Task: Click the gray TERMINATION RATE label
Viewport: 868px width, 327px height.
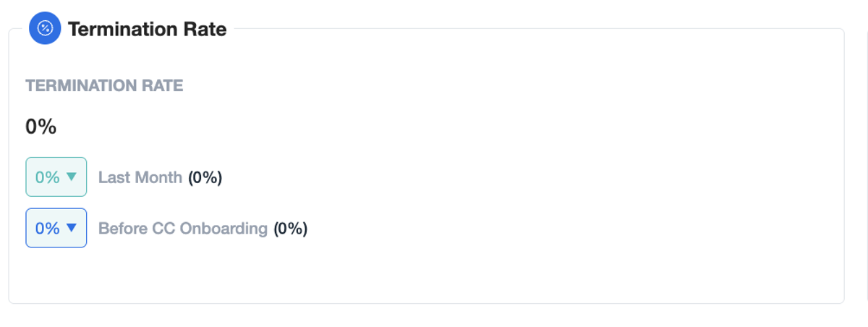Action: pyautogui.click(x=104, y=86)
